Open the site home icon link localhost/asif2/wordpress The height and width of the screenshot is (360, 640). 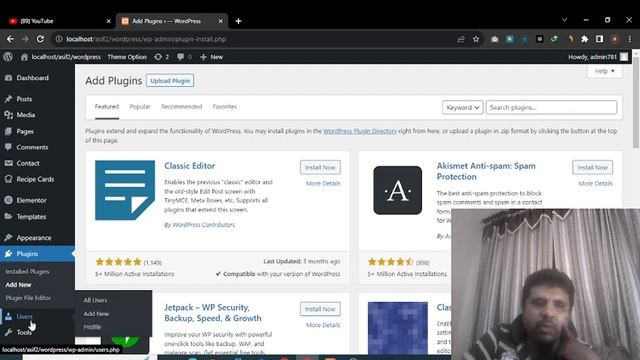pos(61,57)
